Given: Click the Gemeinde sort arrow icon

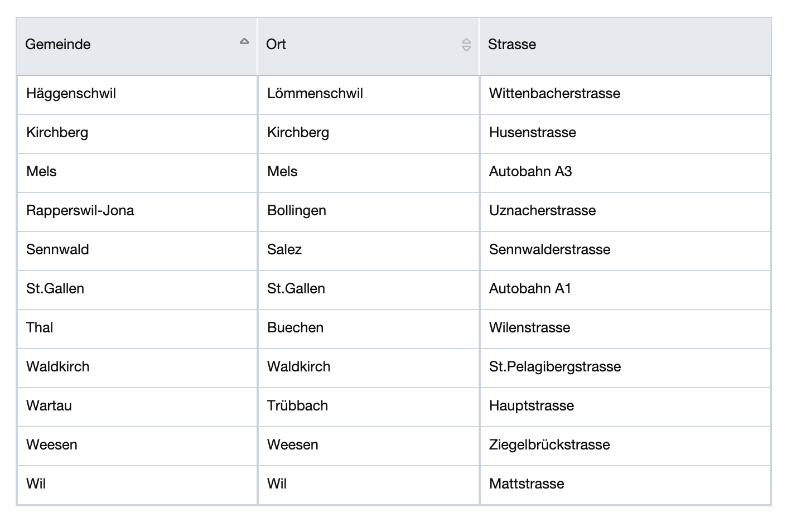Looking at the screenshot, I should (244, 41).
